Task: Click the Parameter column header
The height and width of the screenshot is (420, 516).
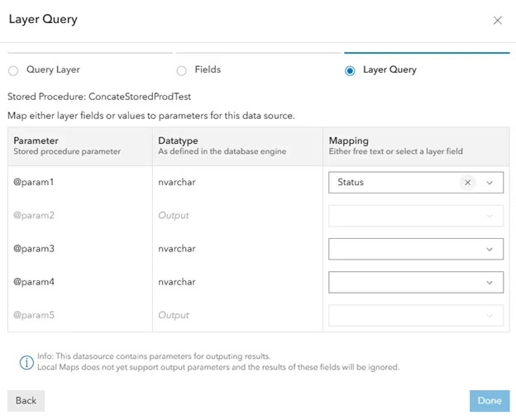Action: click(80, 146)
